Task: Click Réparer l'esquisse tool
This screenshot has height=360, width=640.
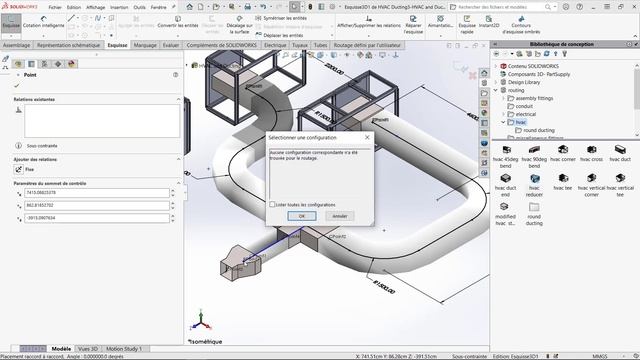Action: [x=413, y=25]
